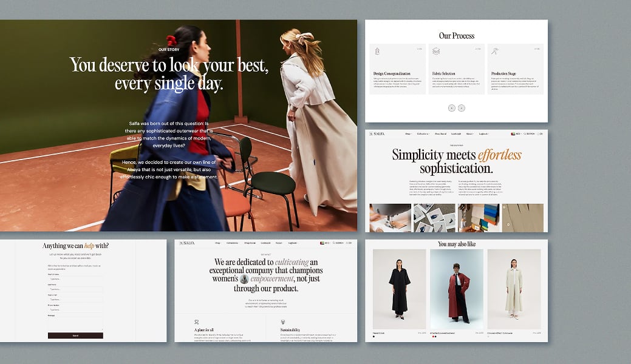This screenshot has height=364, width=631.
Task: Expand the AED currency selector on Simplicity page
Action: (518, 134)
